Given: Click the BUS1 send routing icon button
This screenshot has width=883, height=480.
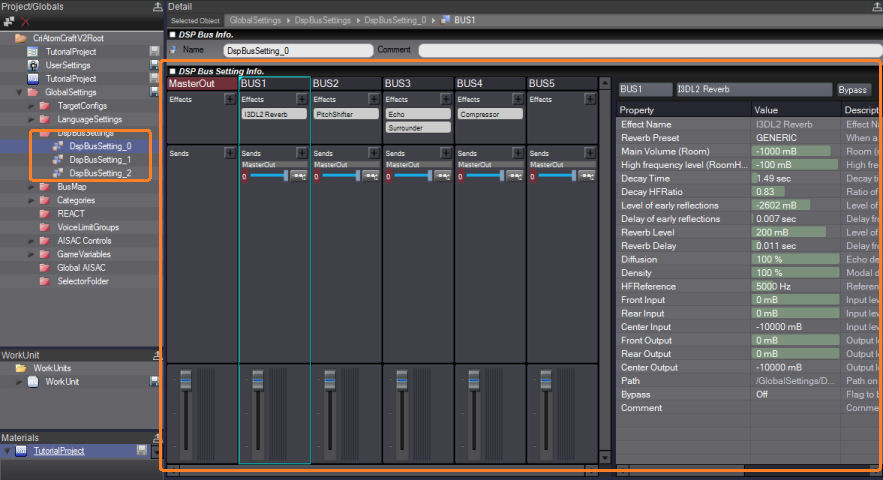Looking at the screenshot, I should [x=299, y=176].
